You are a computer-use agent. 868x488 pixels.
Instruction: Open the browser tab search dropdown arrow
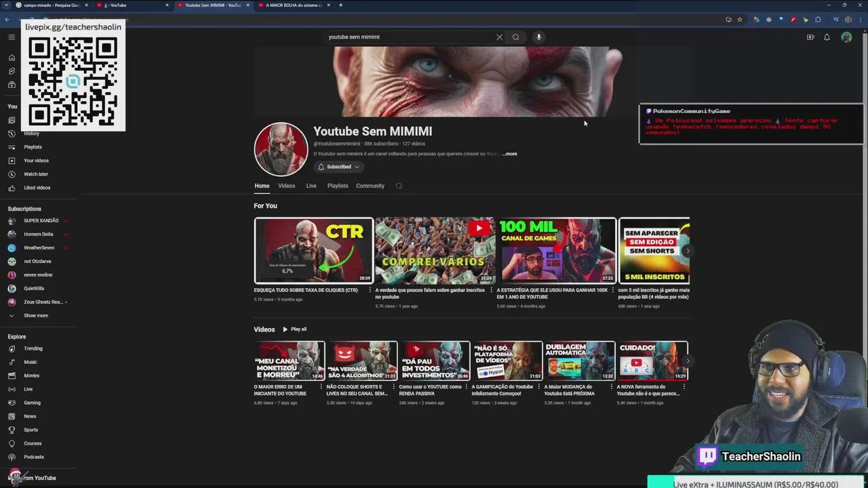pos(7,5)
